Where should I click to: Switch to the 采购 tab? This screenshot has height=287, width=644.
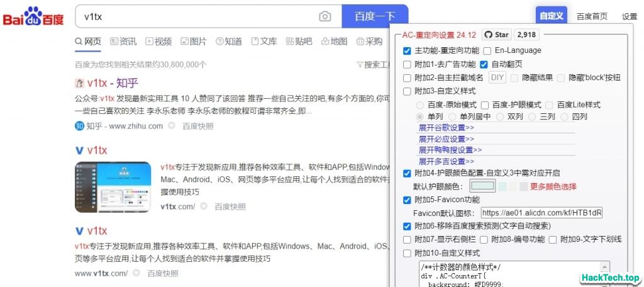pos(370,41)
